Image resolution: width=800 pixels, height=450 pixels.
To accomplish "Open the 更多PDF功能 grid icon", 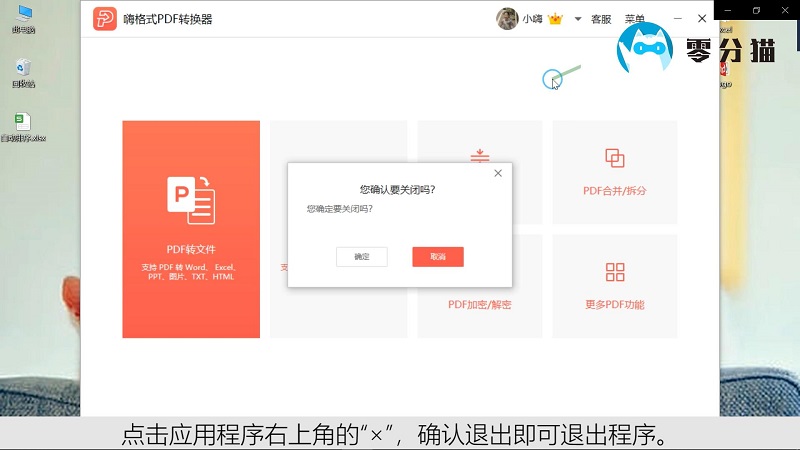I will coord(615,272).
